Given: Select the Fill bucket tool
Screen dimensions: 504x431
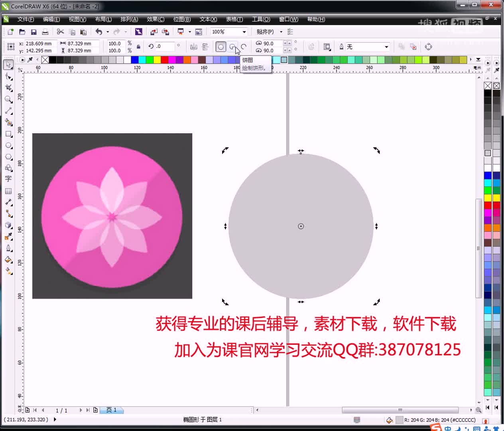Looking at the screenshot, I should click(x=8, y=260).
